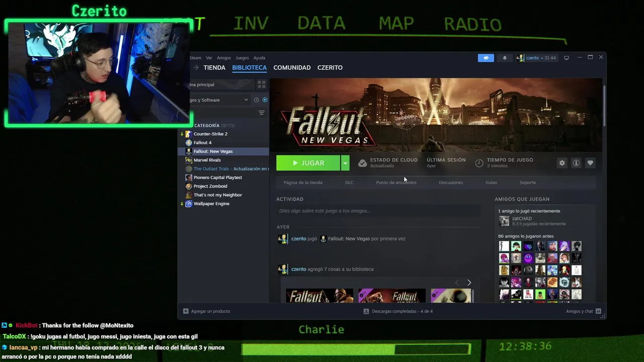The width and height of the screenshot is (644, 362).
Task: Open first Fallout thumbnail in library additions
Action: [319, 296]
